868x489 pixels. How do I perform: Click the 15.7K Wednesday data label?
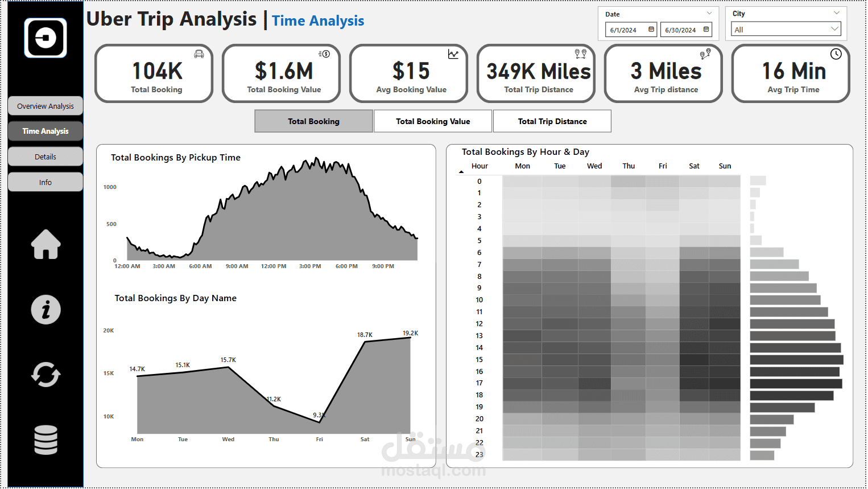228,360
